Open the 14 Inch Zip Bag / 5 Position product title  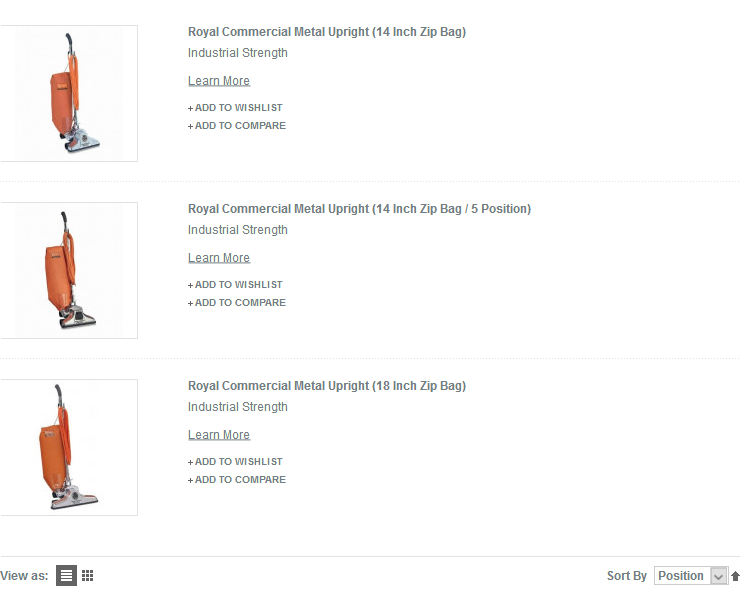pos(359,209)
